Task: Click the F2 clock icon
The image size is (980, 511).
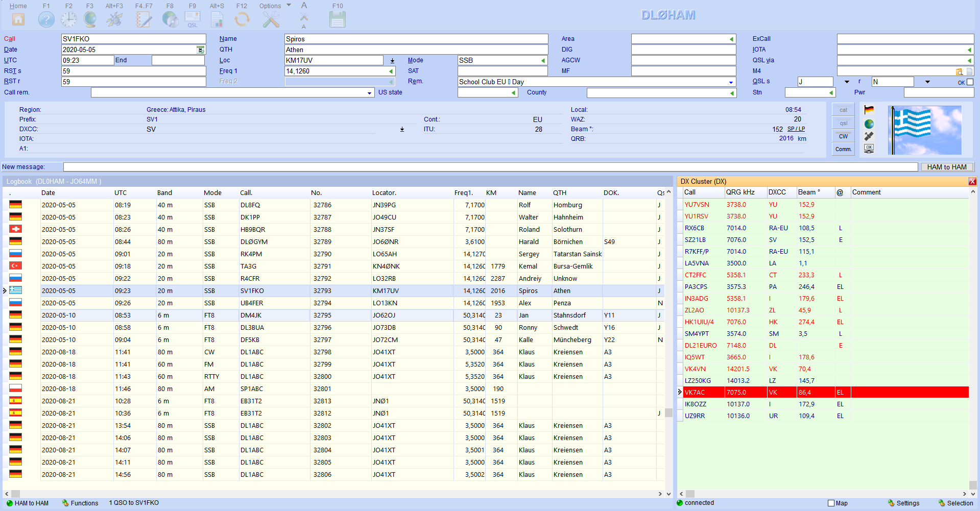Action: point(68,19)
